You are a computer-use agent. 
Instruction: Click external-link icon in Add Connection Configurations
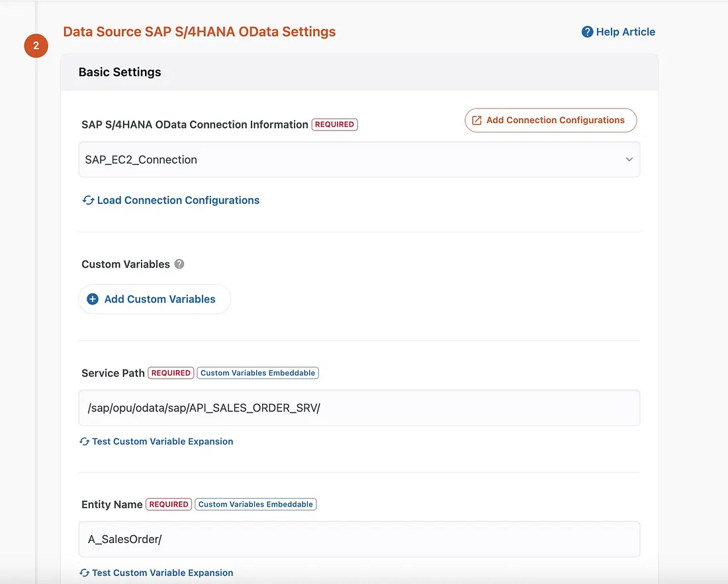(x=477, y=121)
